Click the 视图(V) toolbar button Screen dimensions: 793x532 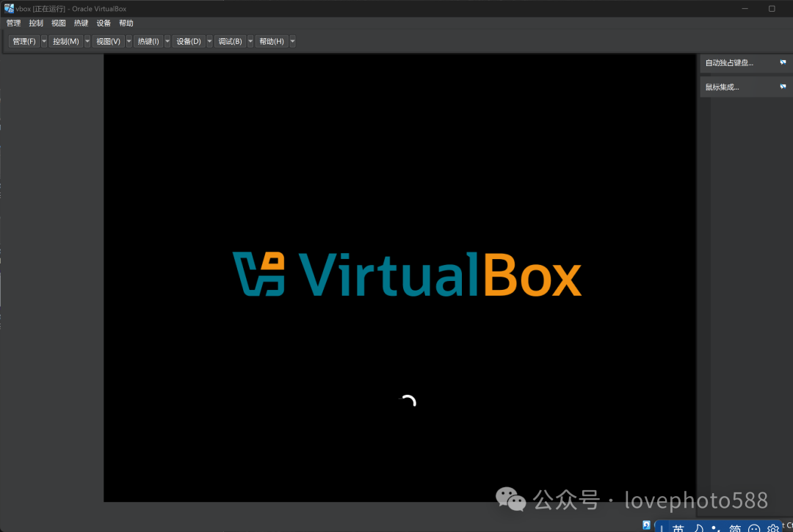point(108,41)
